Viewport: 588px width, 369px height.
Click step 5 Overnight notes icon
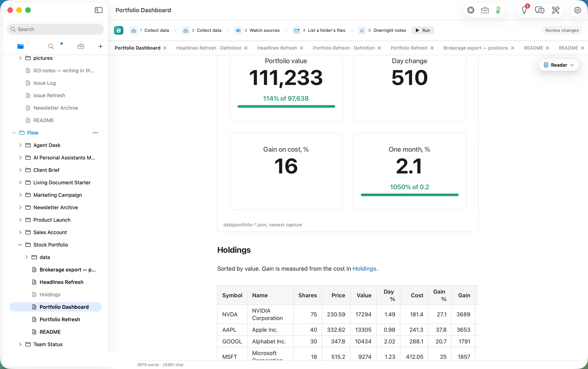(362, 30)
